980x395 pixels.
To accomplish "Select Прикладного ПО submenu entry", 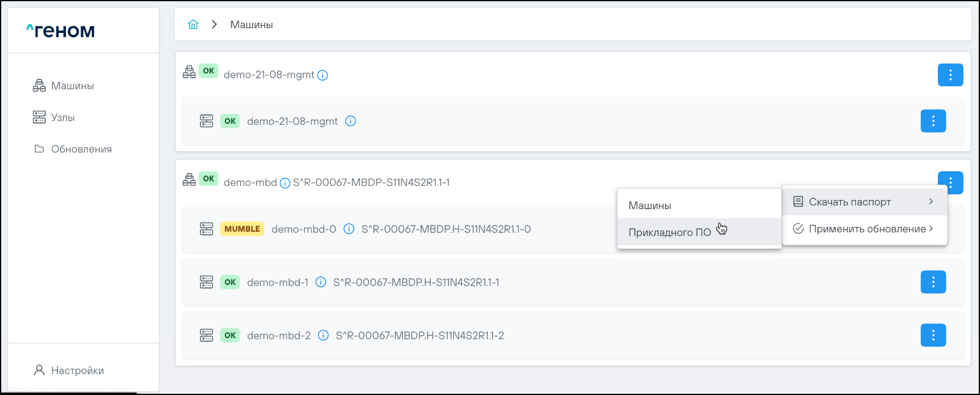I will 670,232.
